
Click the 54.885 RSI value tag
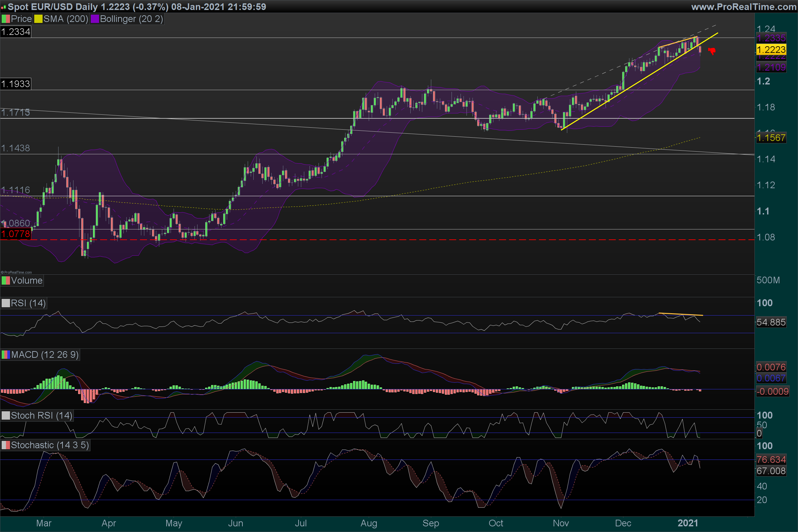tap(771, 322)
